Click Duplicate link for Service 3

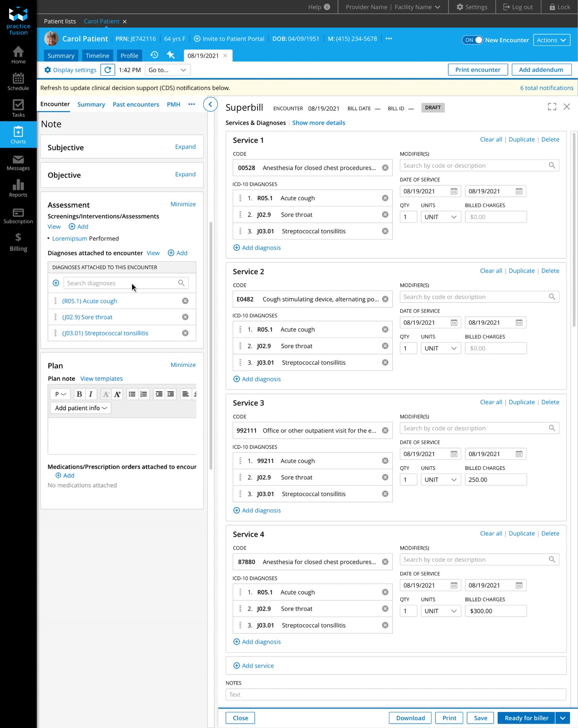521,402
